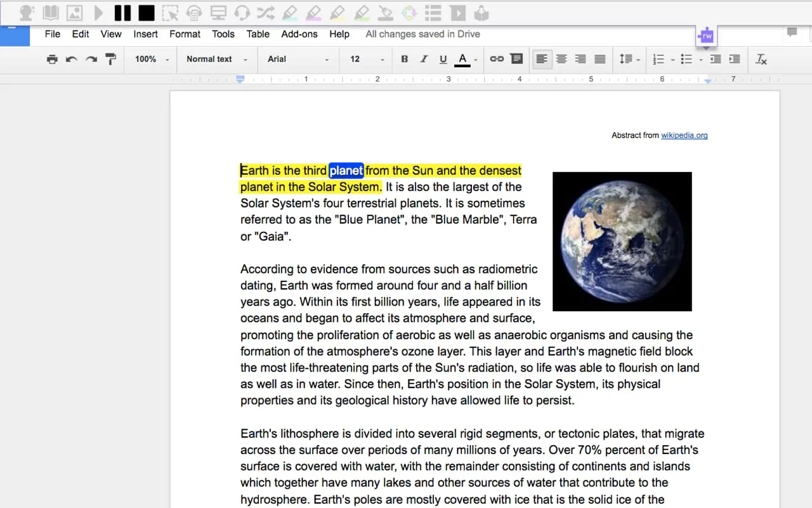
Task: Open the picture dictionary icon
Action: (x=76, y=13)
